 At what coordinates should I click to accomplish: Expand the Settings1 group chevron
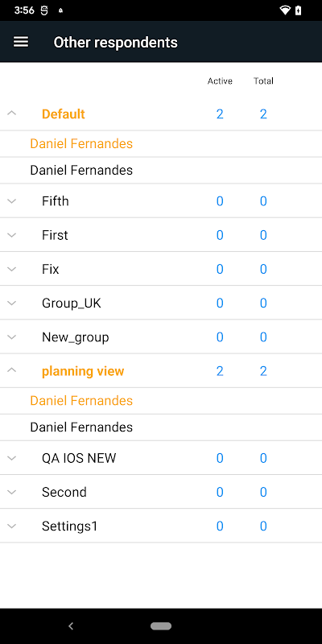12,526
